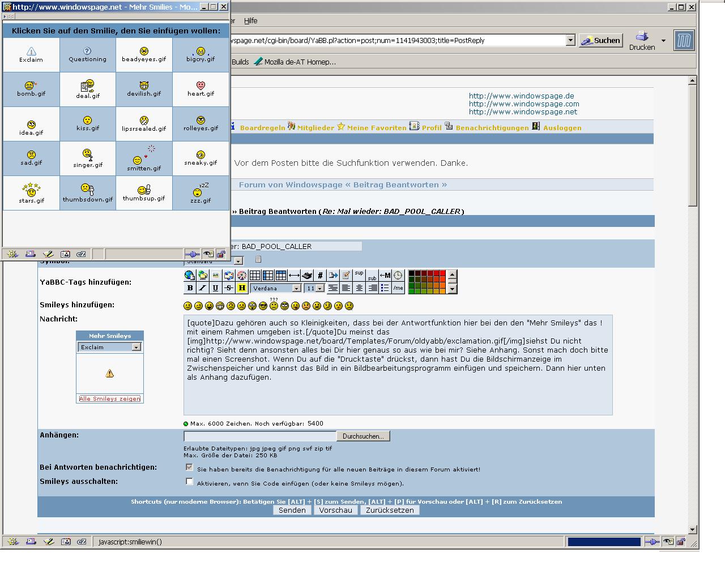
Task: Click the /me action tag button
Action: pos(398,288)
